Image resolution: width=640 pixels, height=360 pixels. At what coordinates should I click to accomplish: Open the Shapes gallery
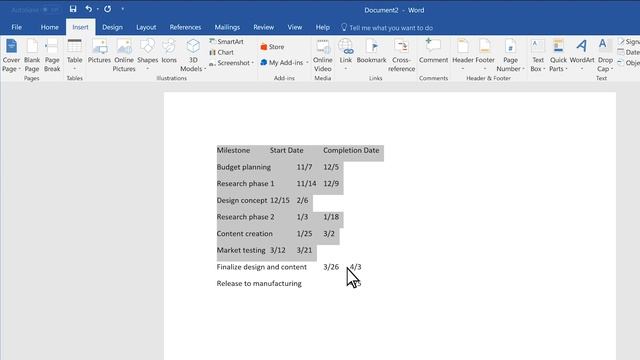pyautogui.click(x=147, y=55)
